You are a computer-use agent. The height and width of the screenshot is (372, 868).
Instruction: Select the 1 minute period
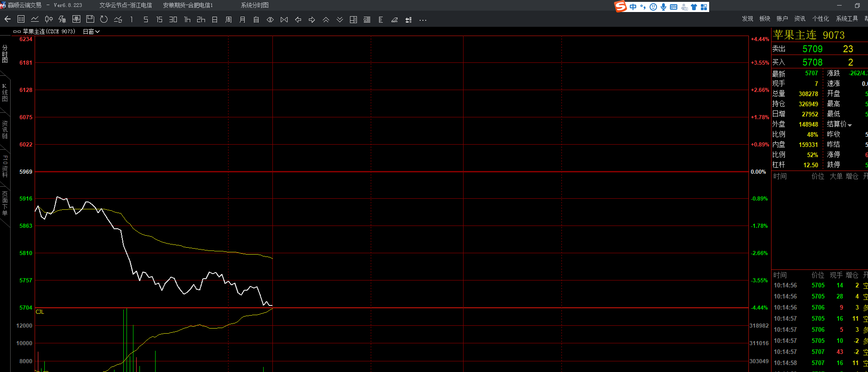click(x=132, y=19)
